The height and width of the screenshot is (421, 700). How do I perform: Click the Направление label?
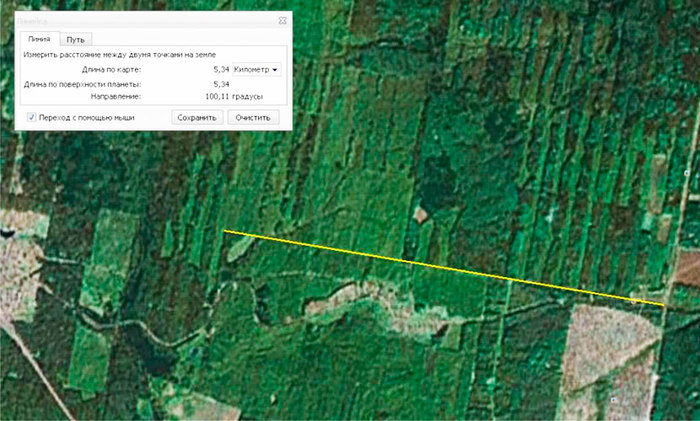click(x=114, y=97)
